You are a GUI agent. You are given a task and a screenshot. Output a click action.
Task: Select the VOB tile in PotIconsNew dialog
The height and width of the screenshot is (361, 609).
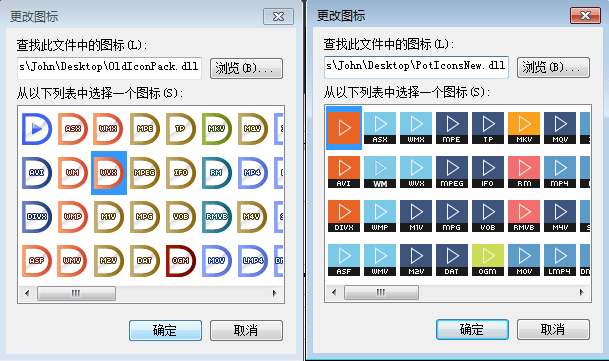(488, 216)
